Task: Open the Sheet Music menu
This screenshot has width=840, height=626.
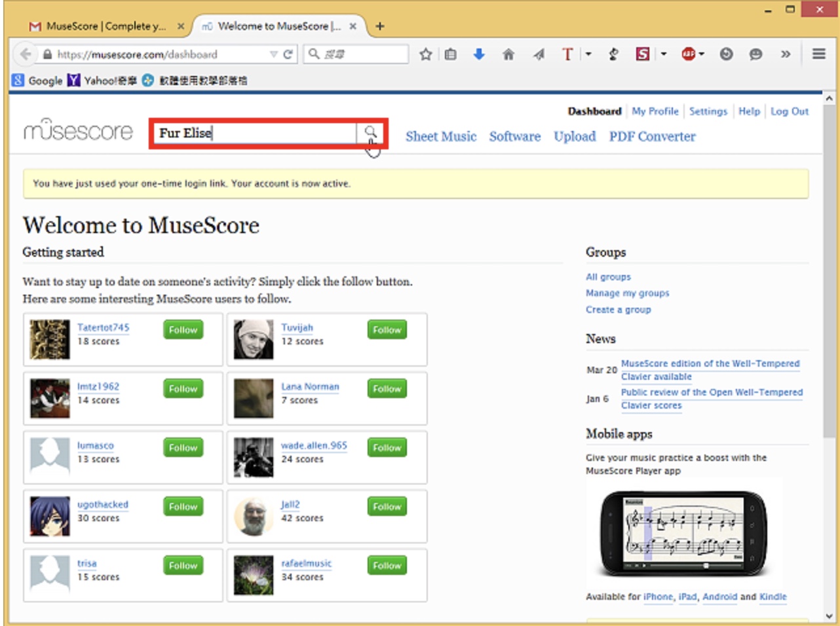Action: [x=441, y=136]
